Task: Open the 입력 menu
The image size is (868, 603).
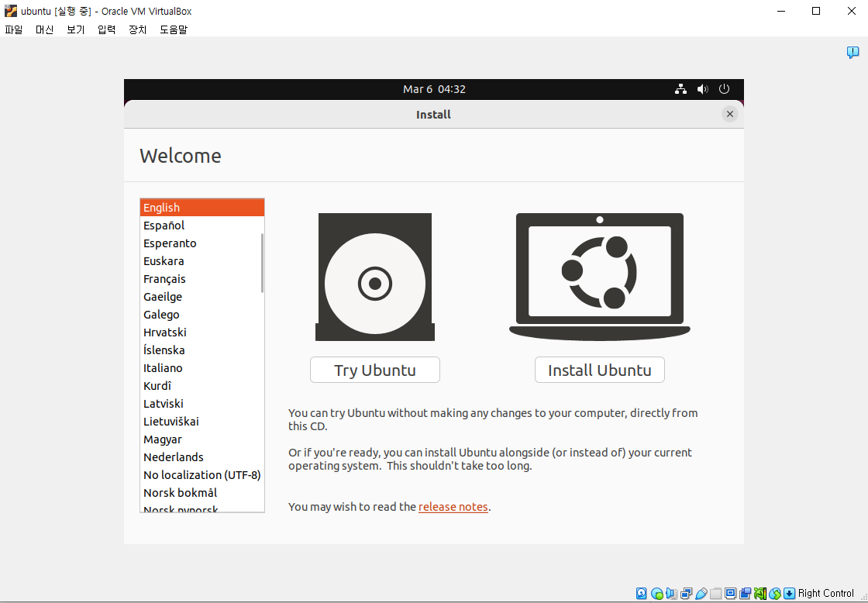Action: [107, 30]
